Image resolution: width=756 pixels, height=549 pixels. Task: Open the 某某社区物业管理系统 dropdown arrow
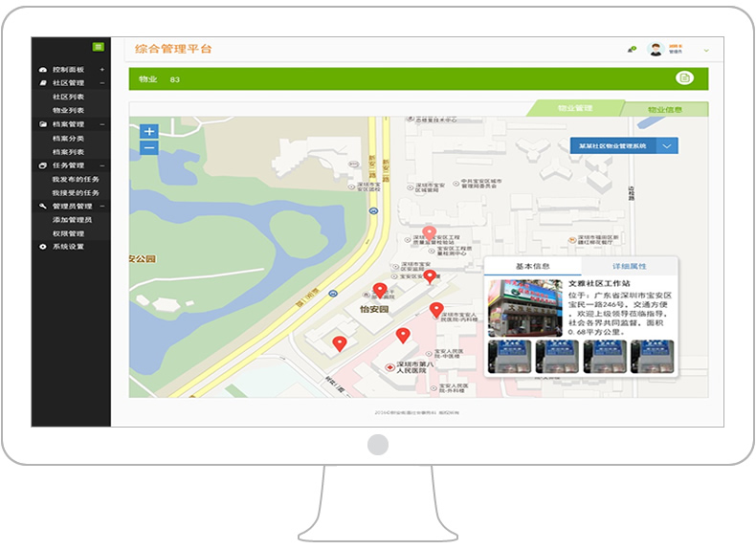[667, 146]
